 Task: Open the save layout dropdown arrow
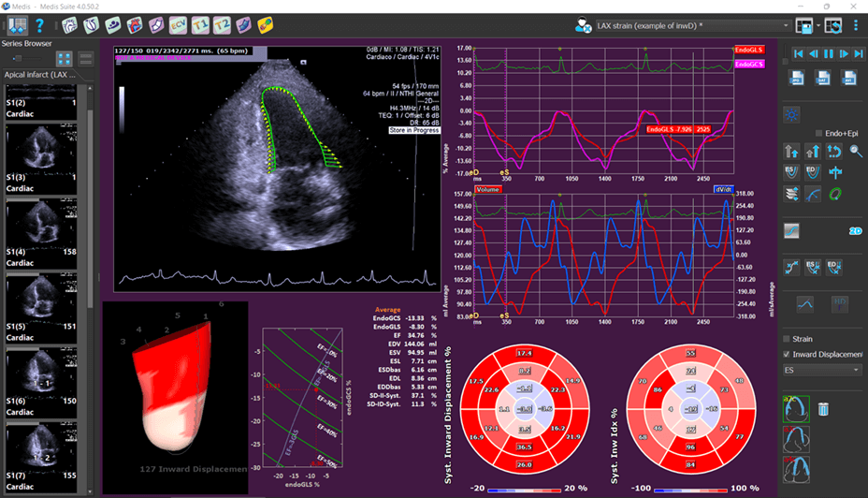coord(817,25)
